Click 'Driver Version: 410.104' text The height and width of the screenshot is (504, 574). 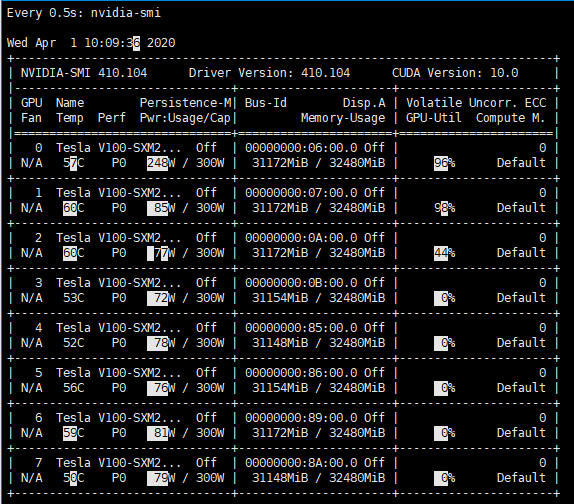point(269,73)
